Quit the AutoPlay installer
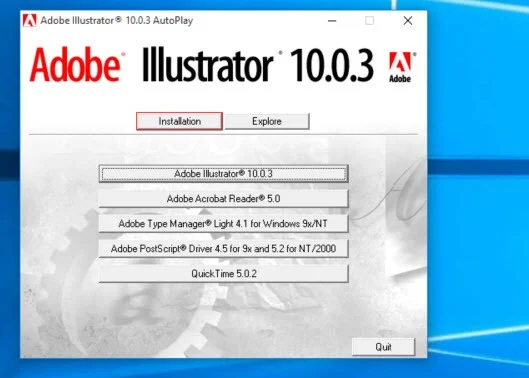Image resolution: width=529 pixels, height=378 pixels. (383, 347)
